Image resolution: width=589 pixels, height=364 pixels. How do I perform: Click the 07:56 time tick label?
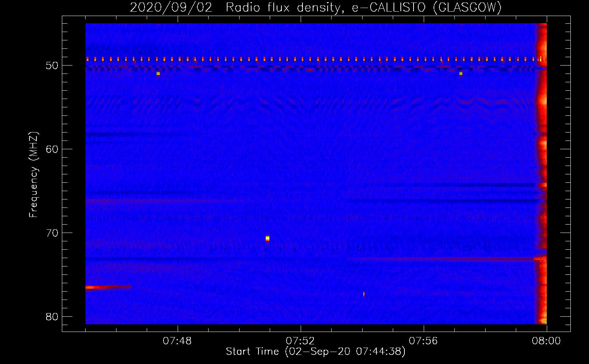423,341
